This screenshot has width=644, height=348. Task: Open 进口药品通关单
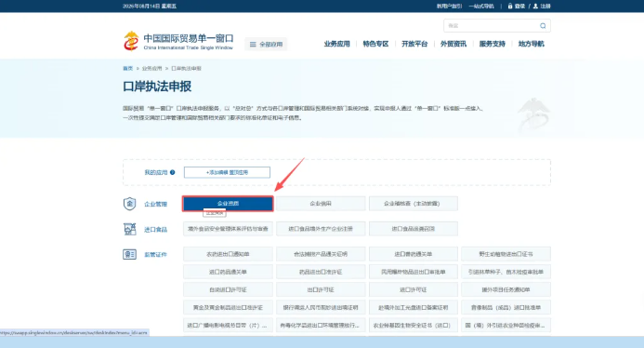point(228,272)
